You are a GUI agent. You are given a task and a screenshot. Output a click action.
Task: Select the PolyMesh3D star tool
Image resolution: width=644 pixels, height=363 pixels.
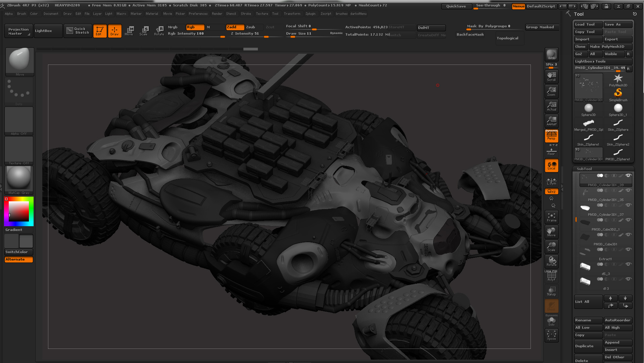tap(618, 81)
